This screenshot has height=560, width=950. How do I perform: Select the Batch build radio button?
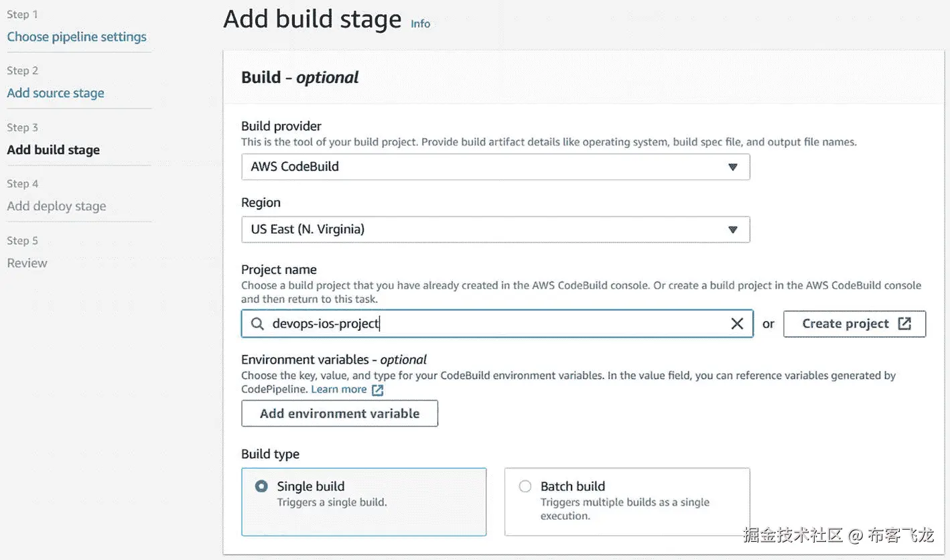pos(525,487)
